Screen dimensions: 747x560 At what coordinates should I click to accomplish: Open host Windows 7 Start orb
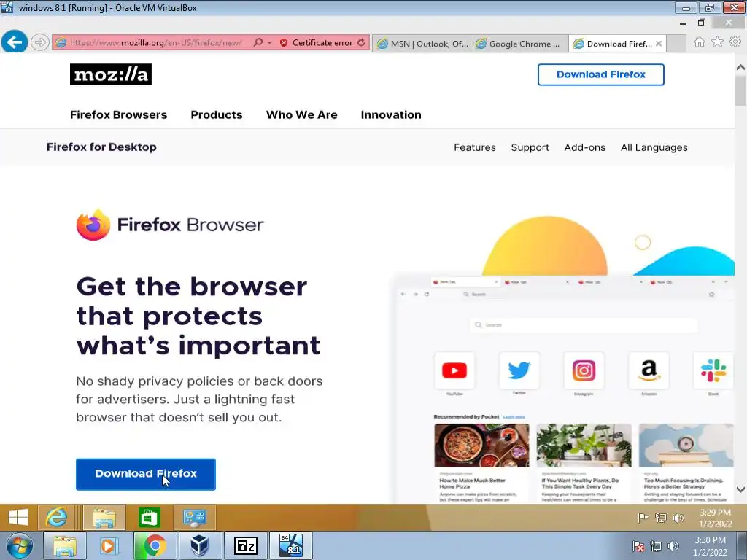click(x=19, y=545)
